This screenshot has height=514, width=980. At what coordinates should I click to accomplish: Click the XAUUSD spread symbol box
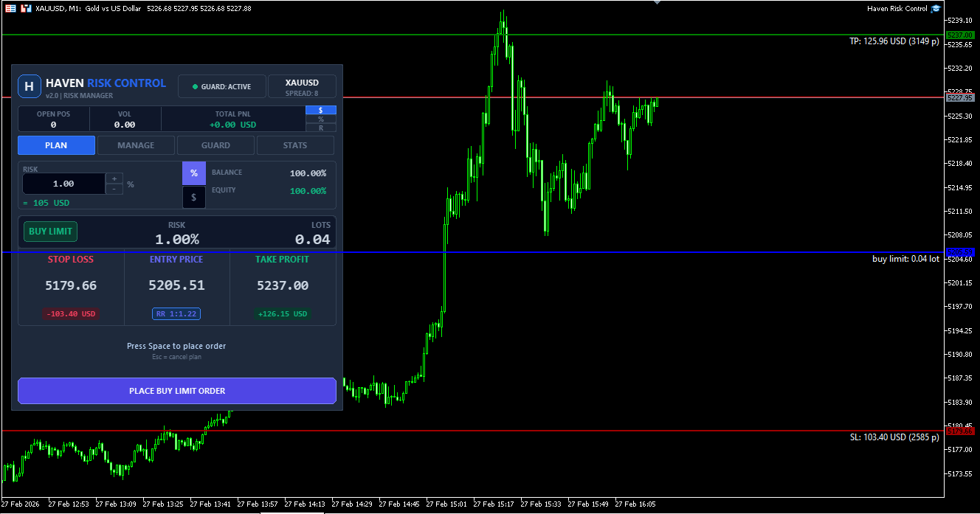pyautogui.click(x=302, y=86)
